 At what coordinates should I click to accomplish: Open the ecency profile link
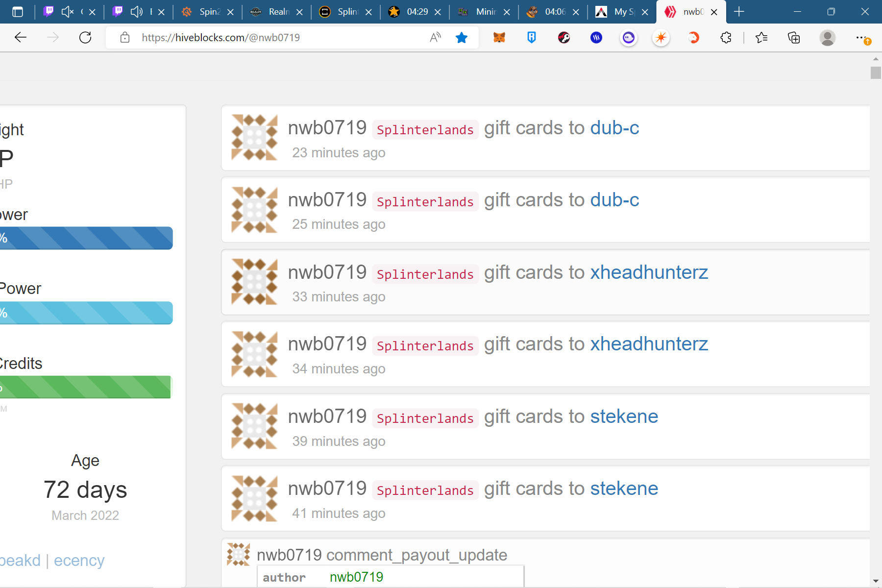point(79,560)
